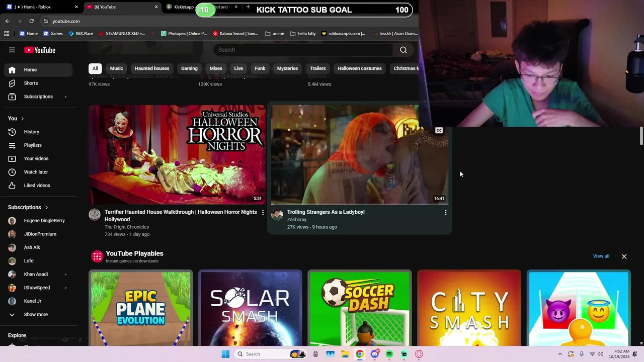The height and width of the screenshot is (362, 644).
Task: Select the Gaming filter chip
Action: pyautogui.click(x=189, y=68)
